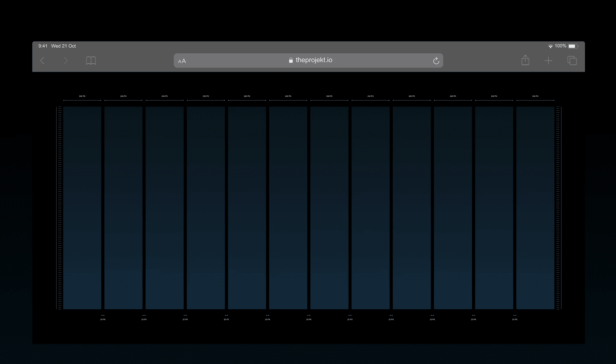Click theprojekt.io URL text
This screenshot has height=364, width=616.
point(314,60)
